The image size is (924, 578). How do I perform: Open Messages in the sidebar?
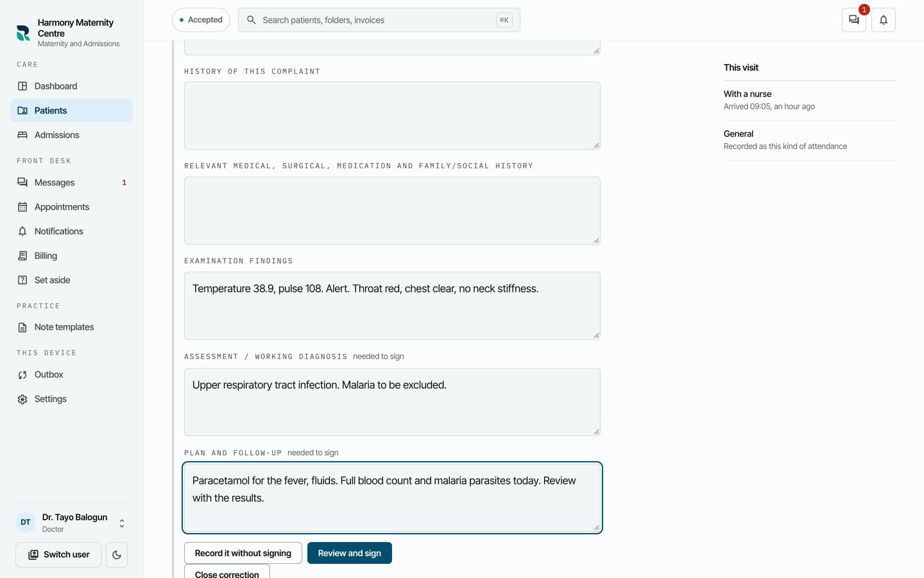71,182
